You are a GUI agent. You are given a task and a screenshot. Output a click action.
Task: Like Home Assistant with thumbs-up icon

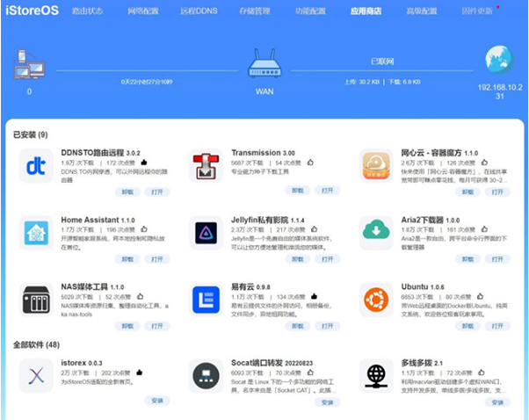pyautogui.click(x=144, y=229)
